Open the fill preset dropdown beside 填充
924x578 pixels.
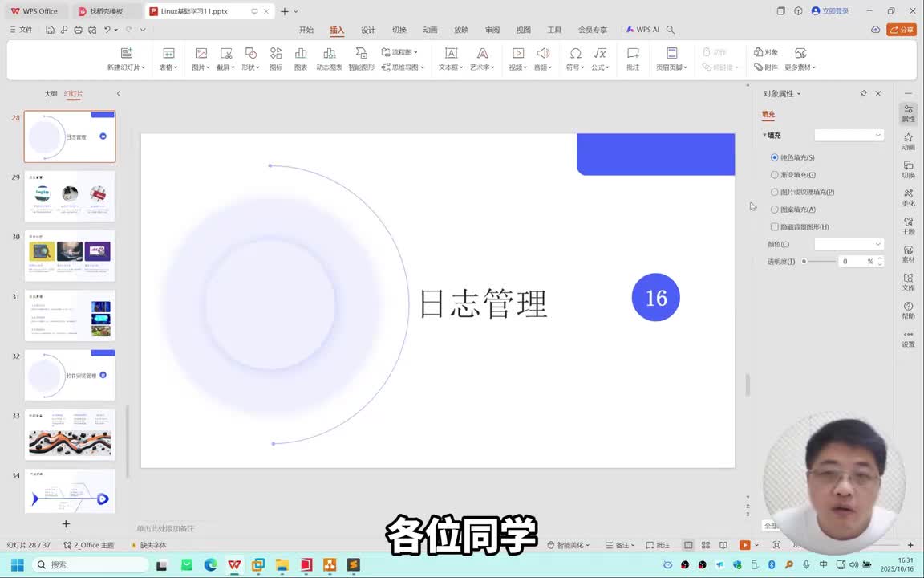[x=849, y=135]
